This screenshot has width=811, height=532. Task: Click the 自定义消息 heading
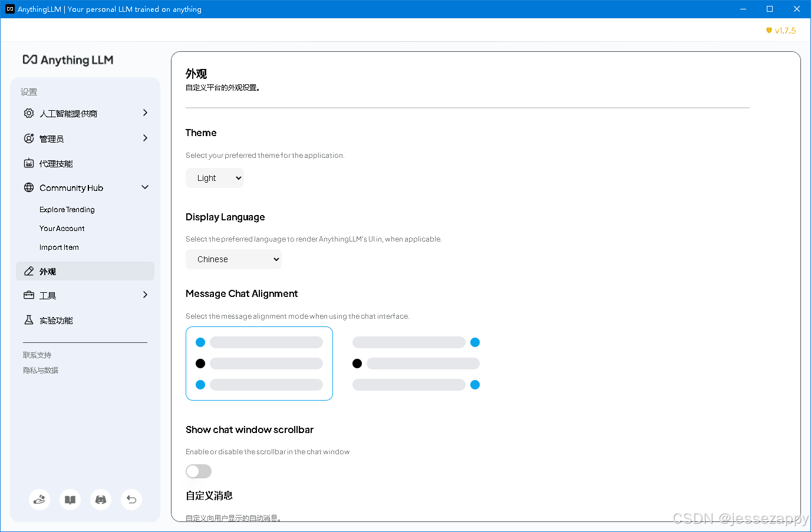pos(209,495)
